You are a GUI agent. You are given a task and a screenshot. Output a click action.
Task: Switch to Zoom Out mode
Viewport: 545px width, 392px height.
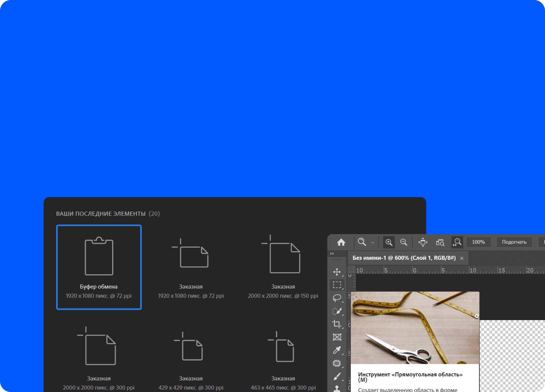pos(404,242)
